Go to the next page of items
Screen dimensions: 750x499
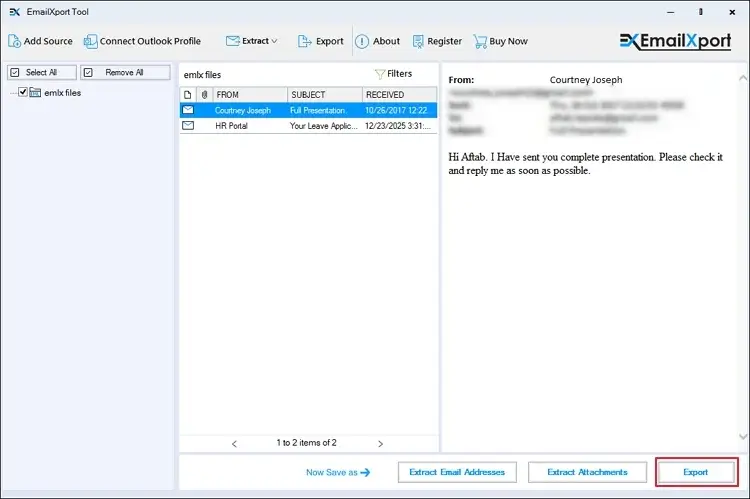tap(380, 444)
